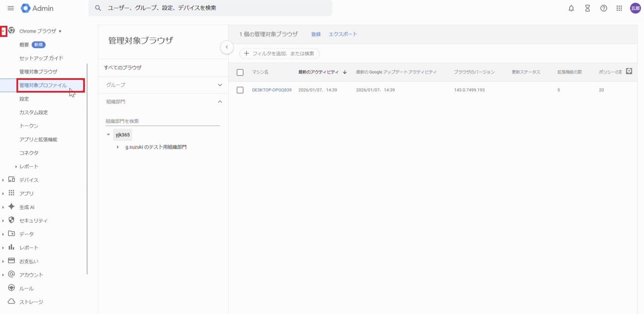The width and height of the screenshot is (644, 314).
Task: Collapse the side panel with chevron button
Action: click(227, 47)
